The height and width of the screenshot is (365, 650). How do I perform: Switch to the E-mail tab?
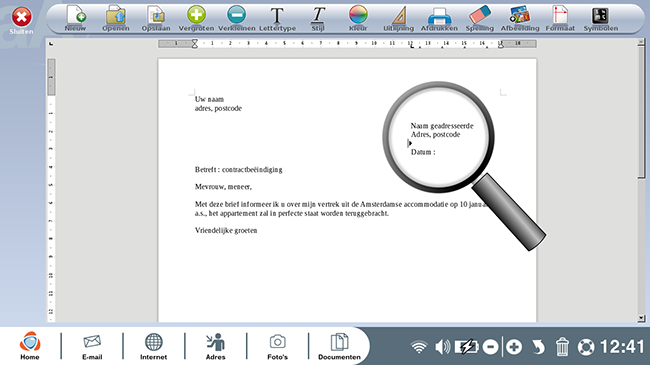click(x=92, y=347)
